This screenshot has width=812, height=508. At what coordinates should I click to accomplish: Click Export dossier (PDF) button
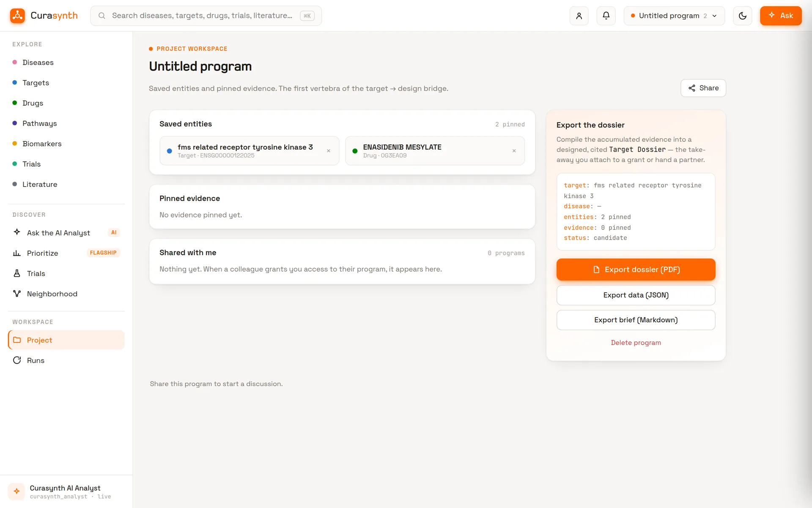pos(636,270)
